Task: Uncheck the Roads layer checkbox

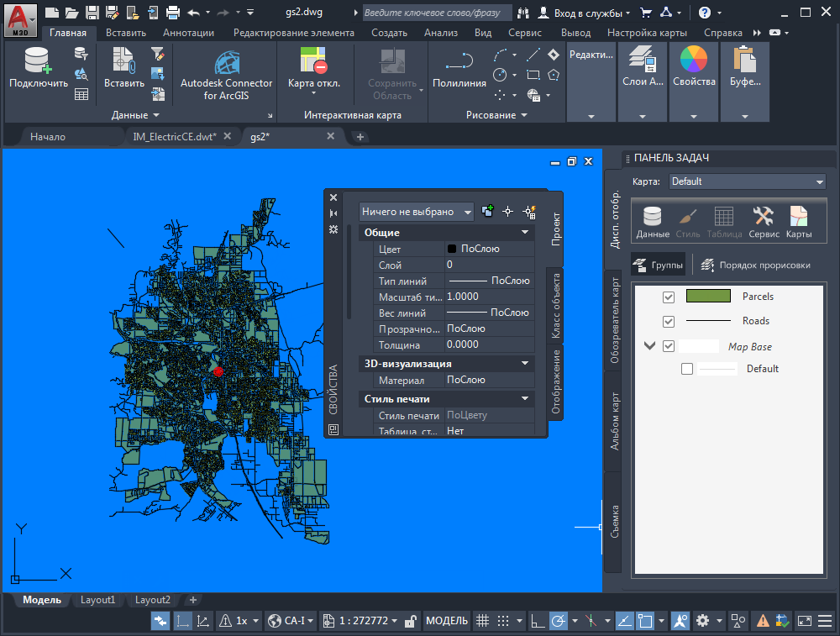Action: tap(669, 322)
